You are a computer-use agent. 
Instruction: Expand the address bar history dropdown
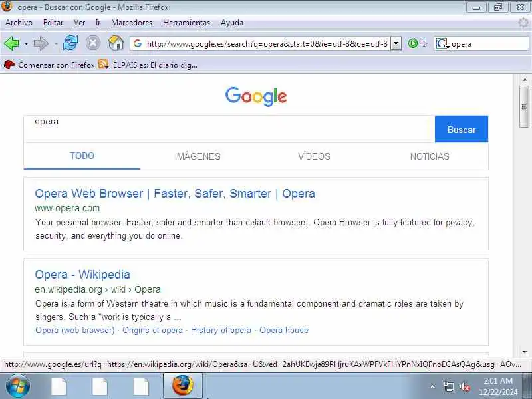396,43
